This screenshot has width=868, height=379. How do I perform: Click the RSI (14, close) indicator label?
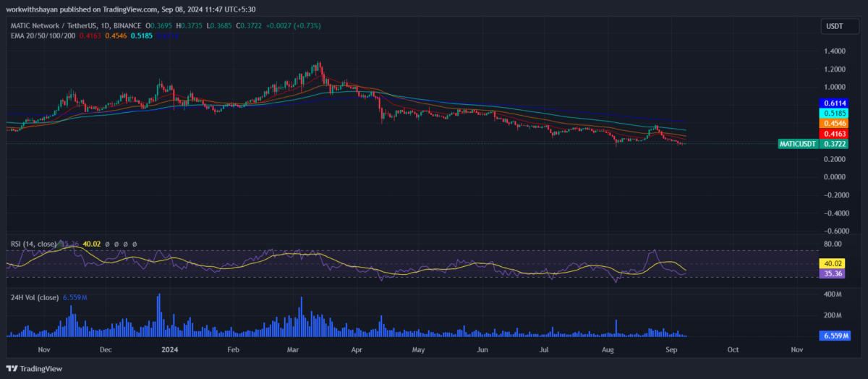tap(32, 244)
